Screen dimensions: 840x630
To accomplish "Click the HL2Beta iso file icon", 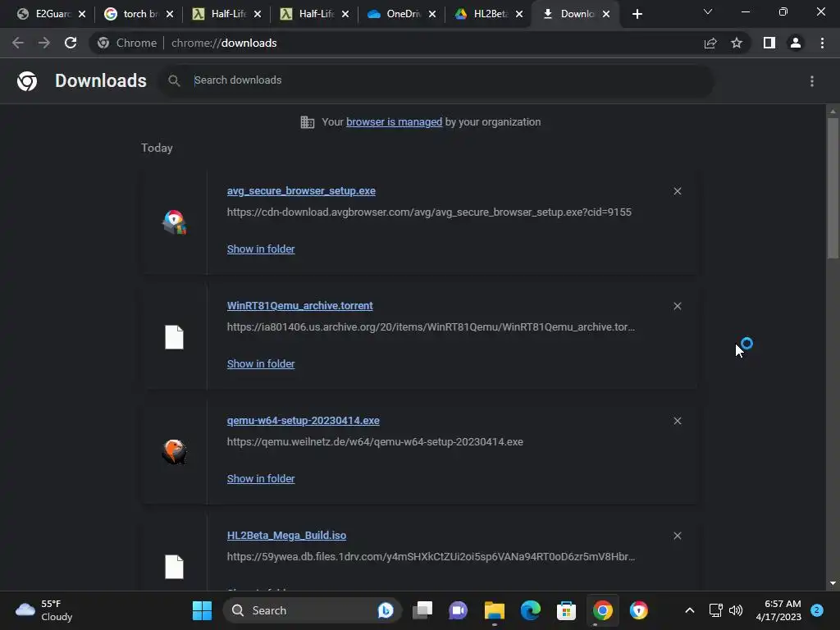I will 174,567.
